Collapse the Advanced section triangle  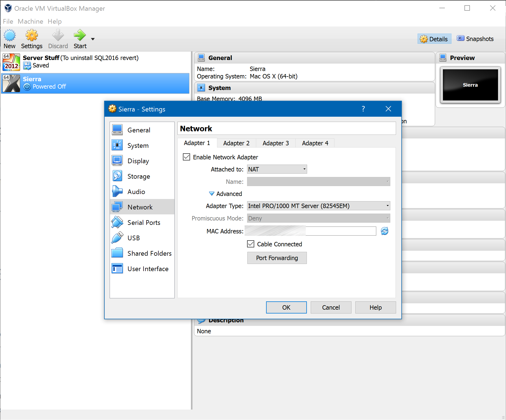(x=212, y=194)
